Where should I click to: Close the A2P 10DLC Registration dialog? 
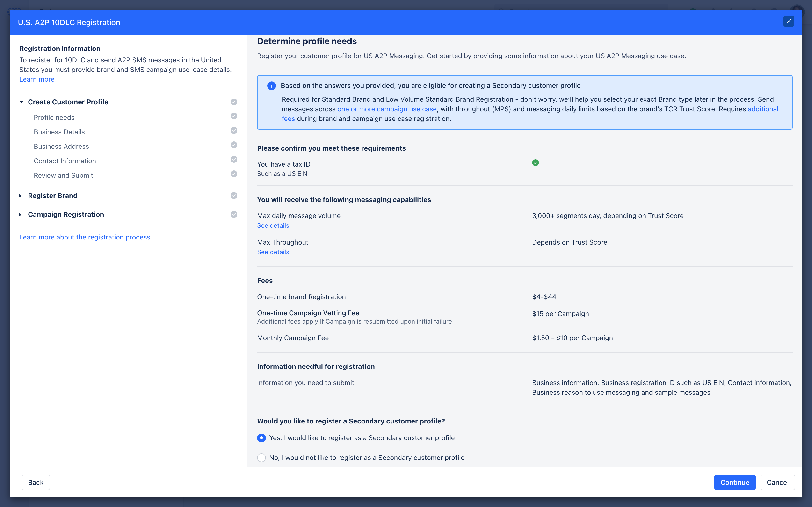(x=789, y=21)
